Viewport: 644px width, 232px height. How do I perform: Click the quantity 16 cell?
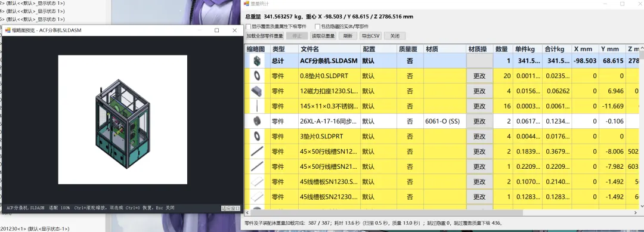503,106
